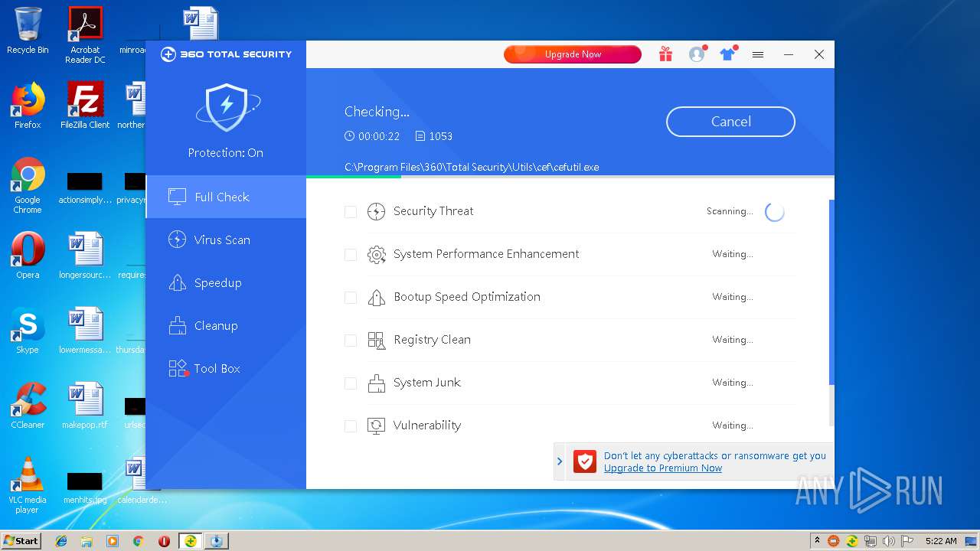Open VLC media player desktop shortcut
This screenshot has height=551, width=980.
pyautogui.click(x=28, y=485)
